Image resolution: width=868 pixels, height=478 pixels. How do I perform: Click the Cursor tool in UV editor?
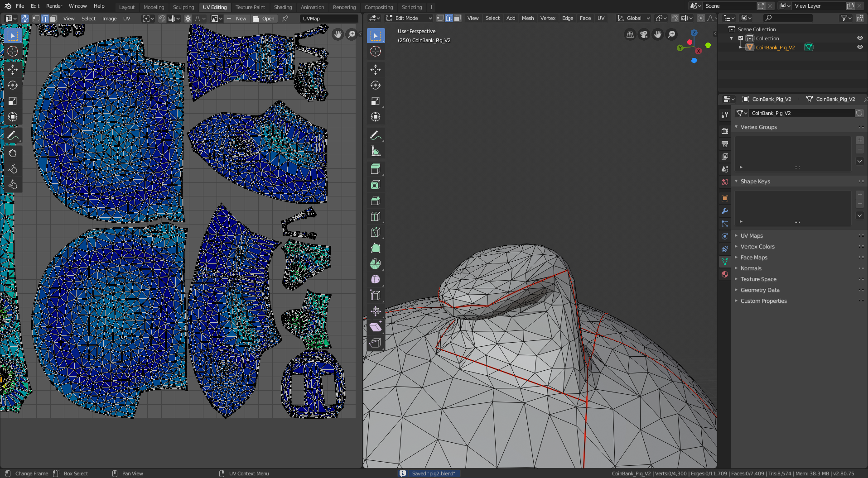point(13,51)
